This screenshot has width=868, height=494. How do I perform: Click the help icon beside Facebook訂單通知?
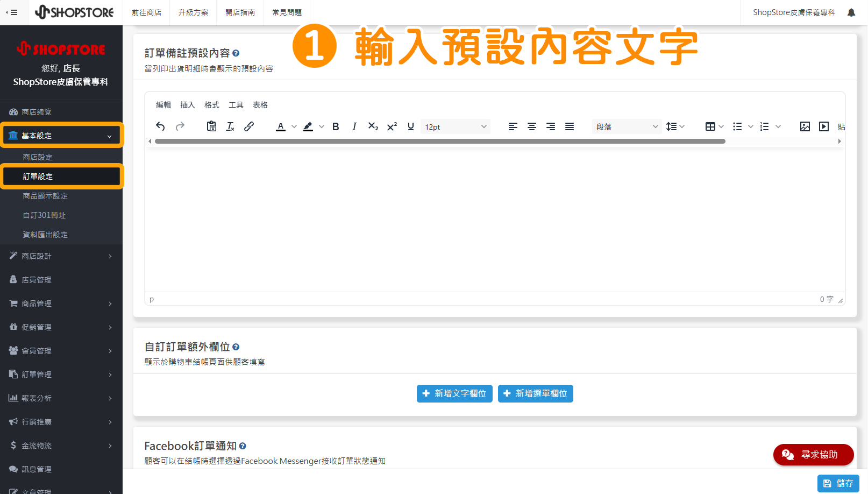243,446
